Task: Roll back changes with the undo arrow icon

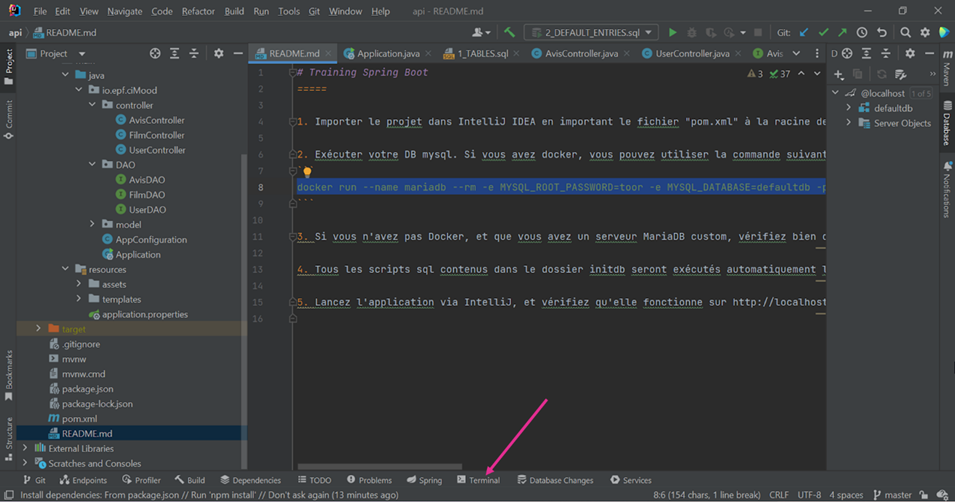Action: coord(881,32)
